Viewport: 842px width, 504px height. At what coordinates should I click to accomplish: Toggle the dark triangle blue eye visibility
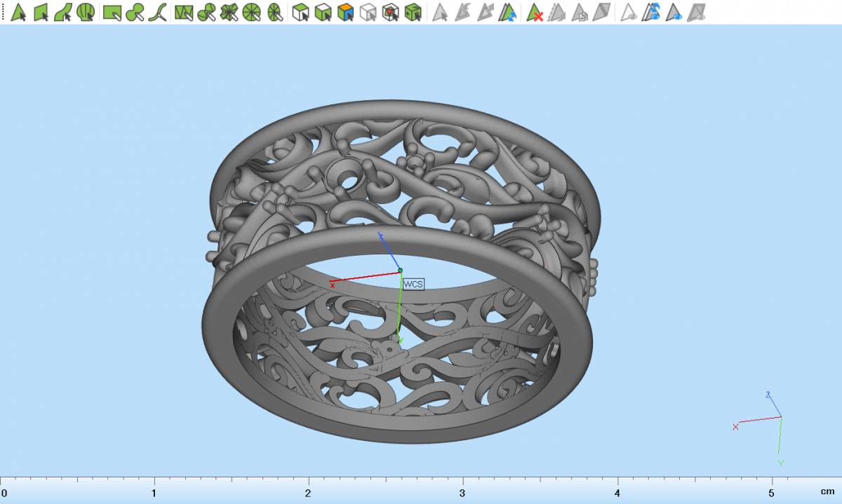674,12
